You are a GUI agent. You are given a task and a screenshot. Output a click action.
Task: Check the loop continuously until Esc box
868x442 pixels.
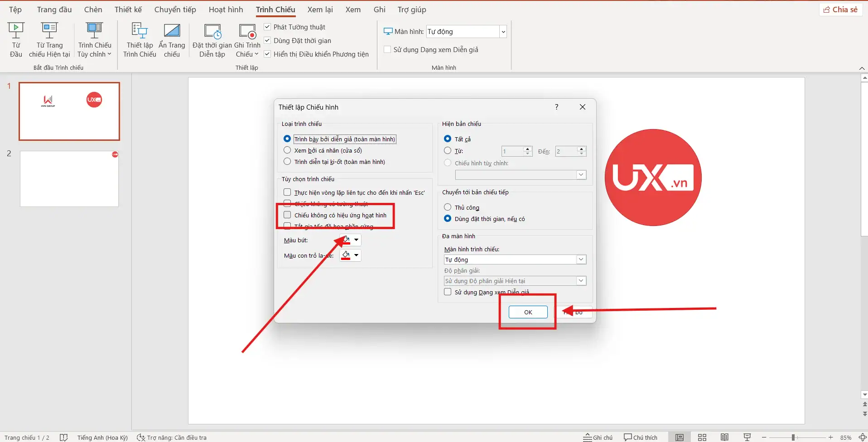pos(287,192)
